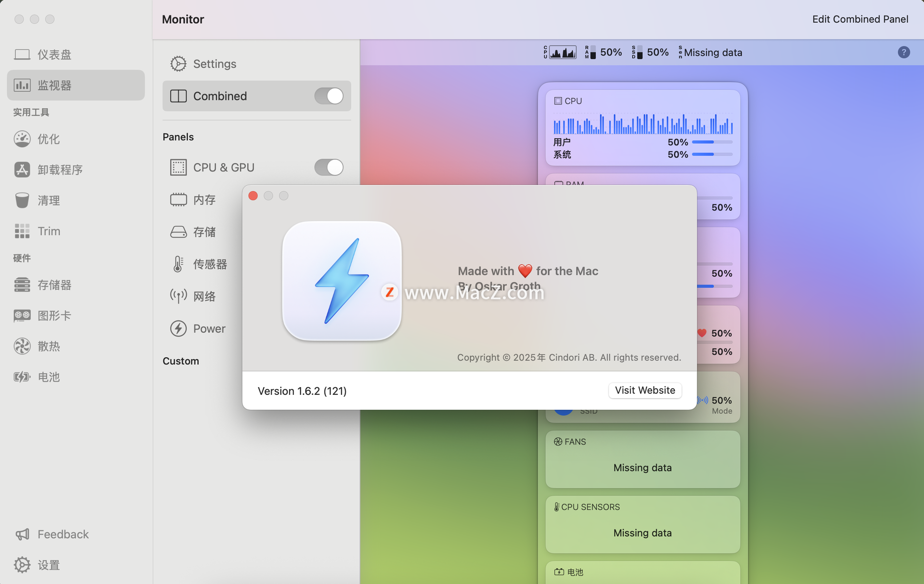
Task: Open the 设置 gear icon at bottom
Action: click(x=22, y=565)
